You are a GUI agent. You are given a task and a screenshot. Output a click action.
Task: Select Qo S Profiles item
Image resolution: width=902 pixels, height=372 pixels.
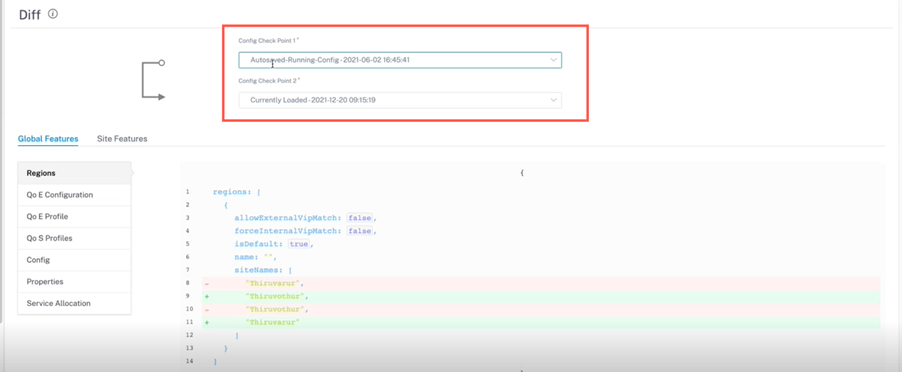[74, 238]
